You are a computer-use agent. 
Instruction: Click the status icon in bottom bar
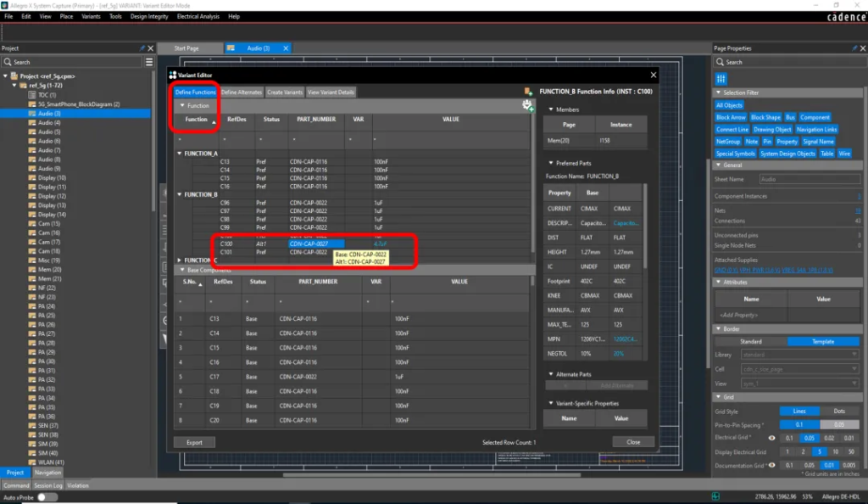tap(716, 496)
